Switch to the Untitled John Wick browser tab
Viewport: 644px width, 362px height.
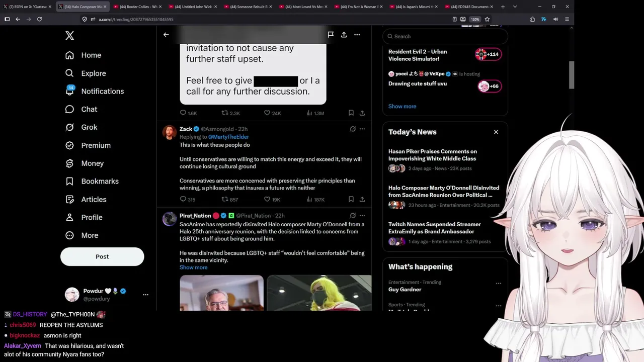tap(193, 7)
